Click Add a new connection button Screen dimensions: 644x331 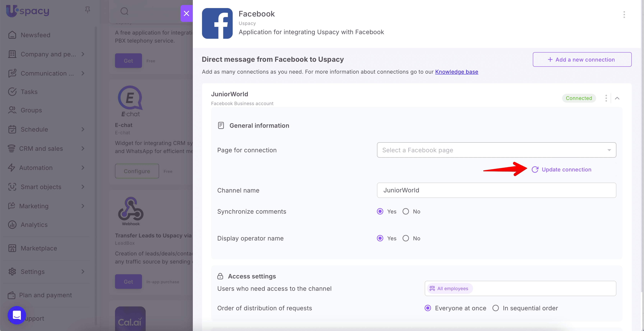point(582,59)
